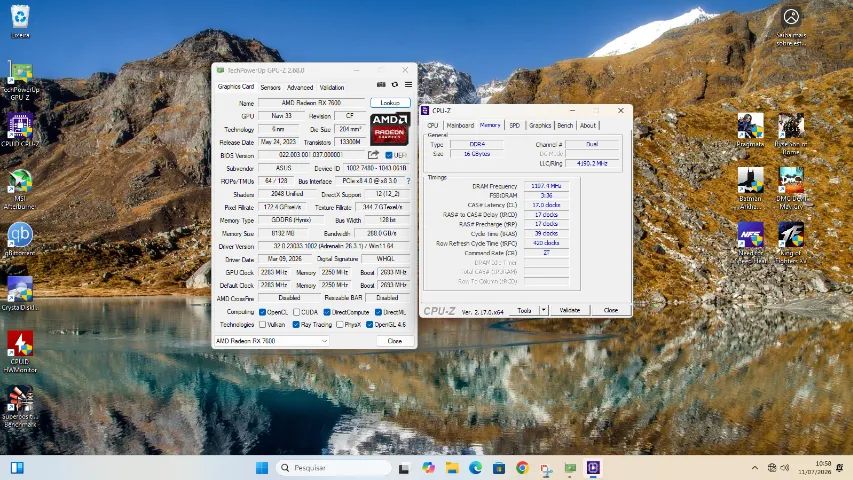The height and width of the screenshot is (480, 853).
Task: Expand the CPU-Z Tools dropdown arrow
Action: point(543,310)
